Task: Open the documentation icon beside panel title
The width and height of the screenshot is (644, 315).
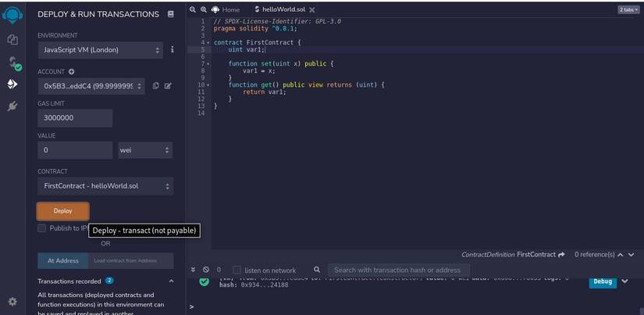Action: point(171,14)
